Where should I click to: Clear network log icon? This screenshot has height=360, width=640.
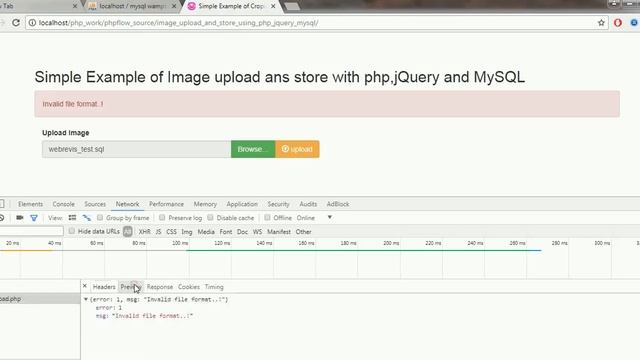2,218
